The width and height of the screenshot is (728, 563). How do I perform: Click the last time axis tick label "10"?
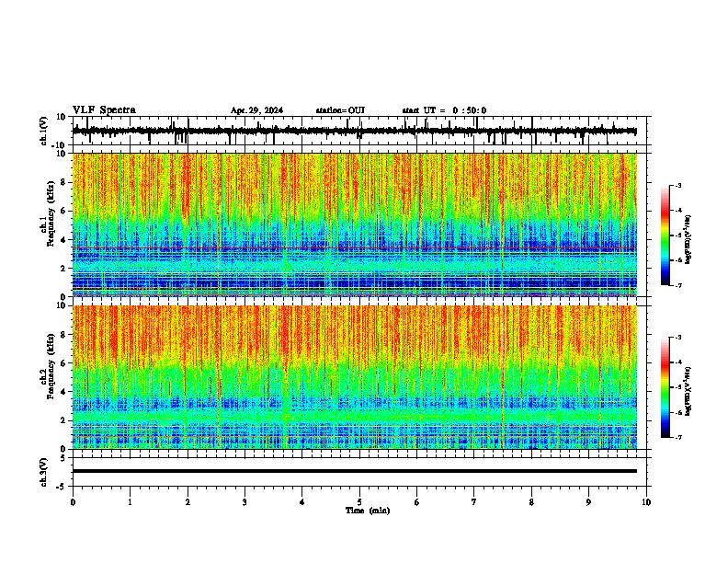click(x=646, y=502)
